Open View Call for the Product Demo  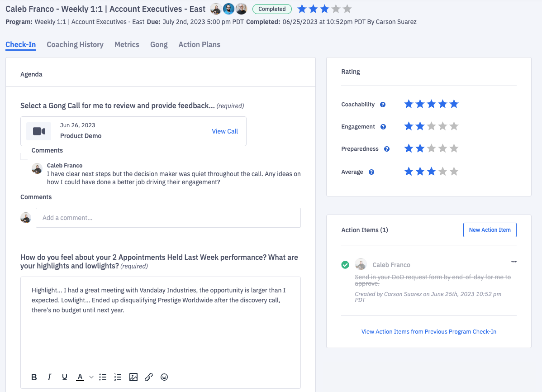point(224,131)
